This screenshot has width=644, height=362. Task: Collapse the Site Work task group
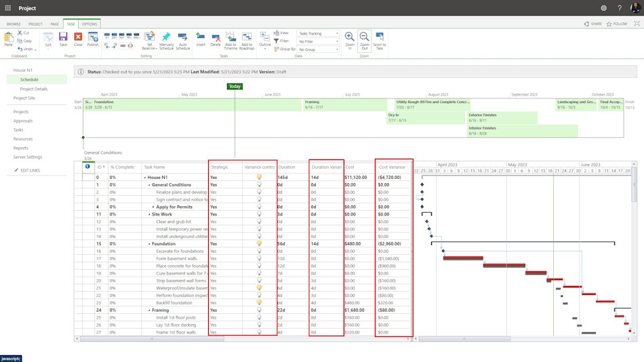click(149, 214)
